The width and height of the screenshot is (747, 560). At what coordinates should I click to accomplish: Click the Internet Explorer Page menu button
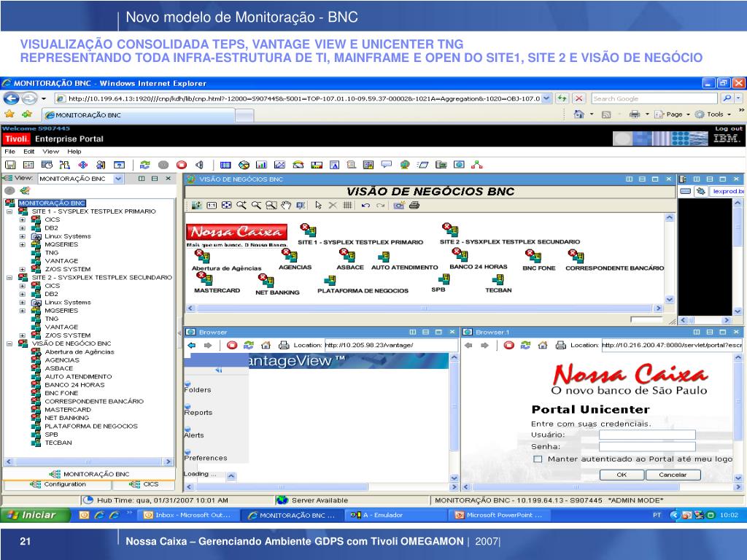pyautogui.click(x=672, y=114)
